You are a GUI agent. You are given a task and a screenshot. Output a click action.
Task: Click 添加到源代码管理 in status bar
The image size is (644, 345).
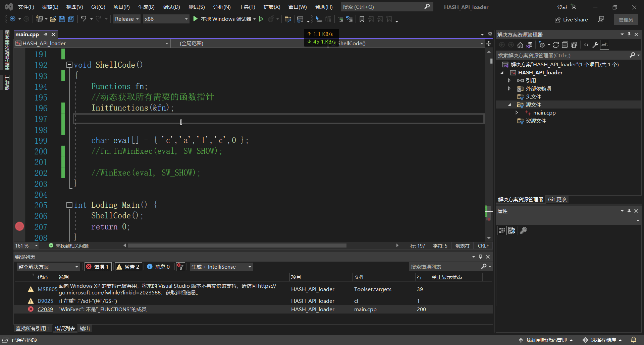546,340
